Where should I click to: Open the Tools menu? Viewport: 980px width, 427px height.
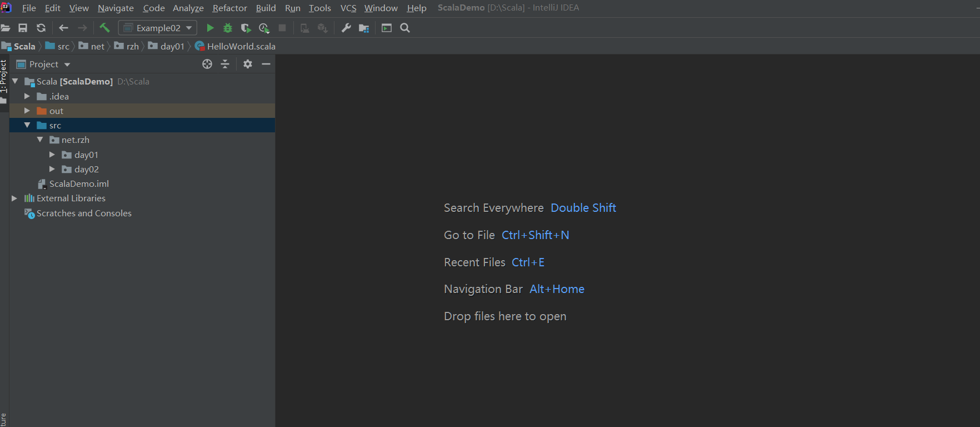tap(320, 8)
